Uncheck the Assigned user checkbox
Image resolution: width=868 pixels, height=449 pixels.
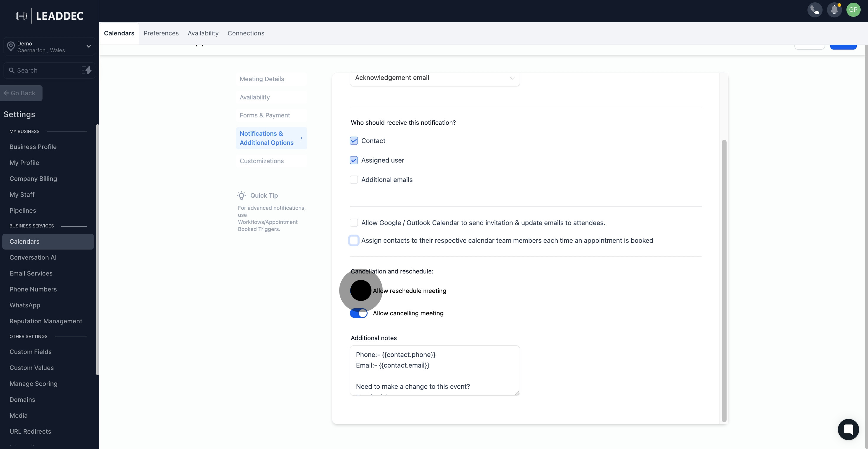coord(353,160)
